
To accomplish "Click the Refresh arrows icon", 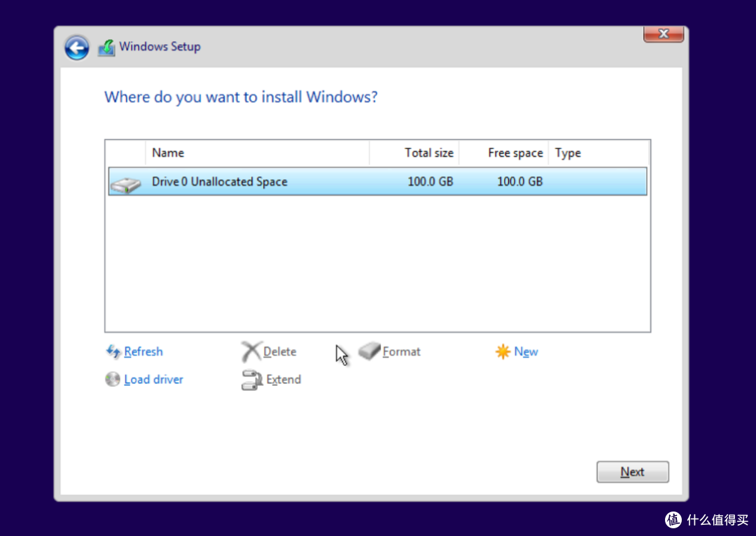I will [x=113, y=352].
